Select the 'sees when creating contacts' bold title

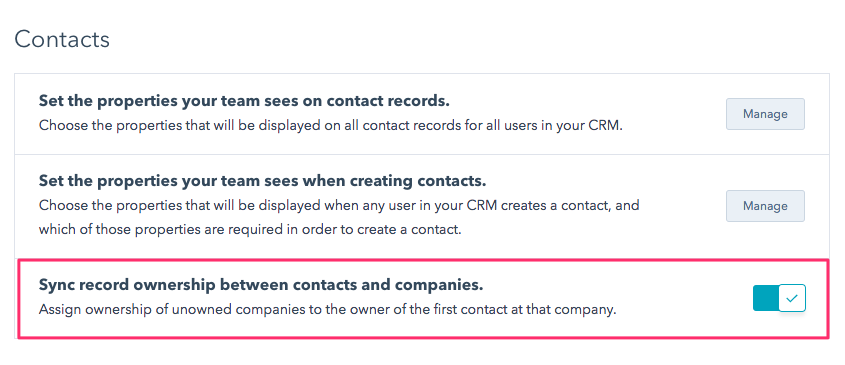[262, 181]
